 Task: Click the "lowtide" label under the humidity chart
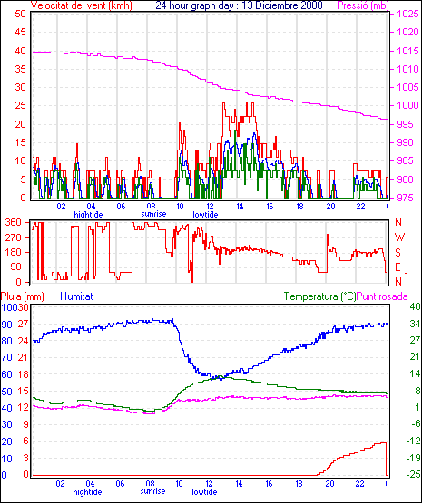(204, 492)
